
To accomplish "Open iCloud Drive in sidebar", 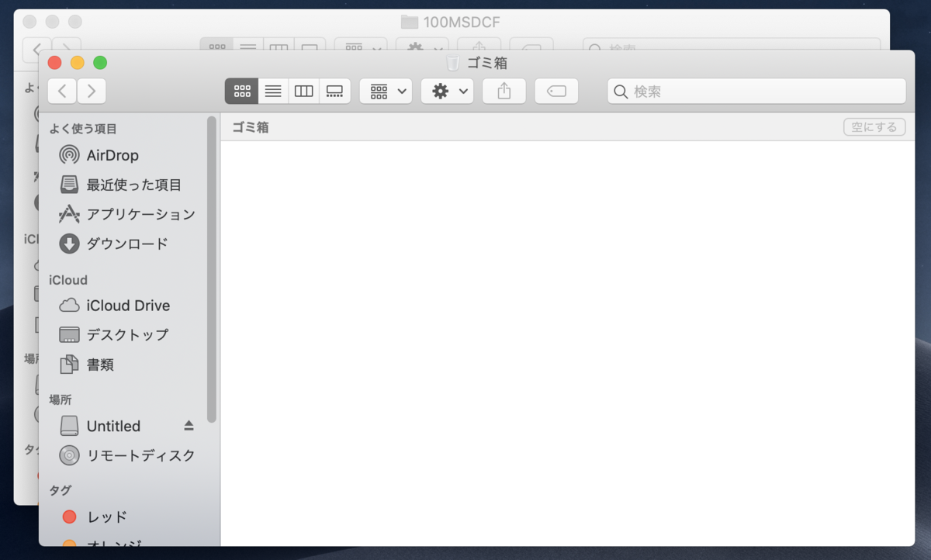I will pos(128,306).
